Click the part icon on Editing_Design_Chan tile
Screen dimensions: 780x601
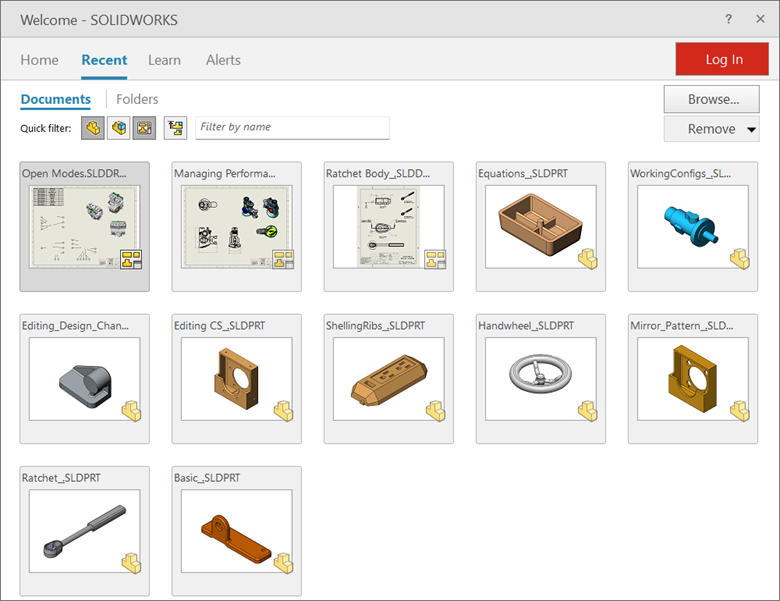pyautogui.click(x=132, y=411)
